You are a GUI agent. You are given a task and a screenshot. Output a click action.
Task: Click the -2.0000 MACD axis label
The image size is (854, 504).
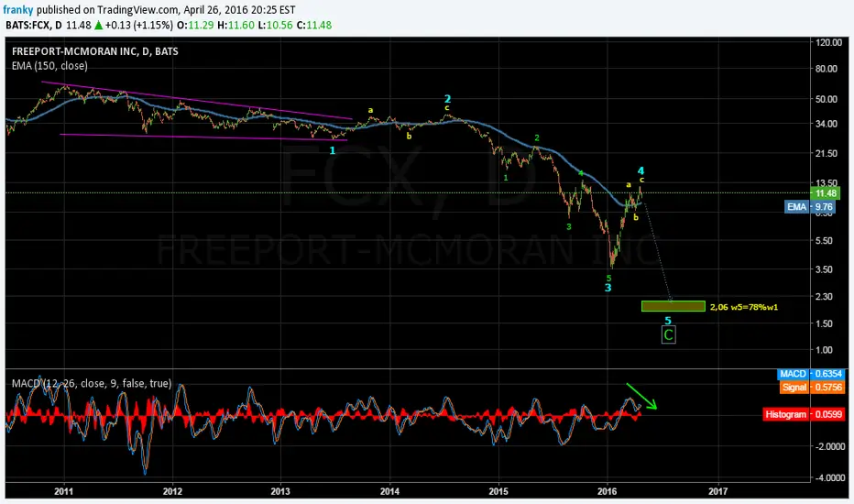click(829, 446)
